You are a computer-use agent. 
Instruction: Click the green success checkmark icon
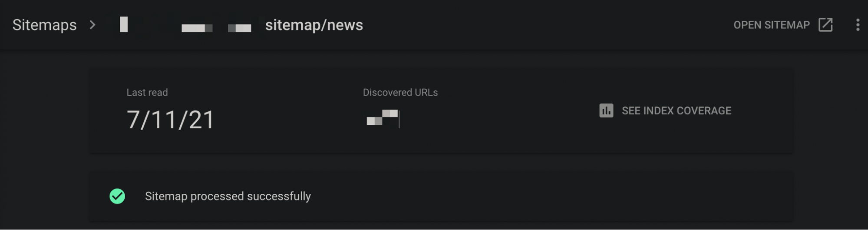click(117, 196)
